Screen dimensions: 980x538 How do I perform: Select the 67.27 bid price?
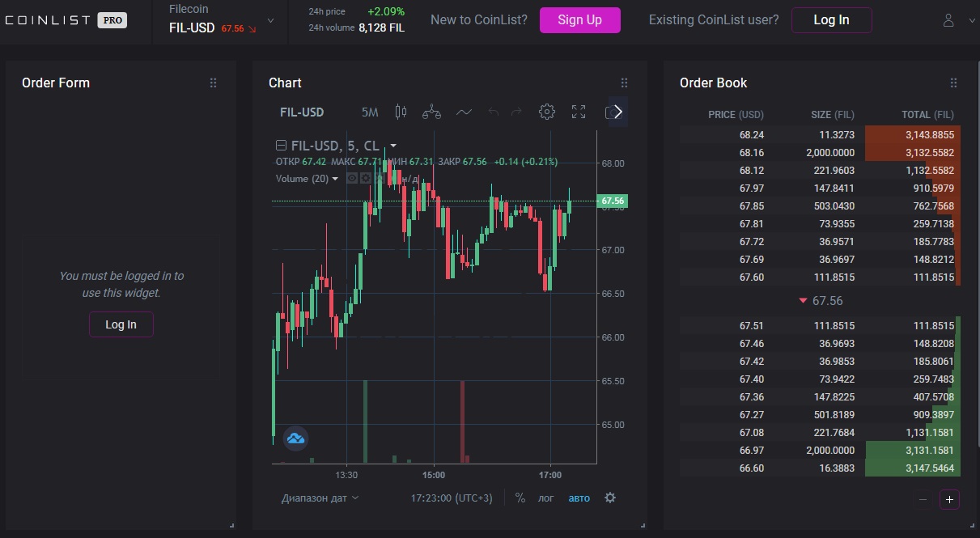752,415
